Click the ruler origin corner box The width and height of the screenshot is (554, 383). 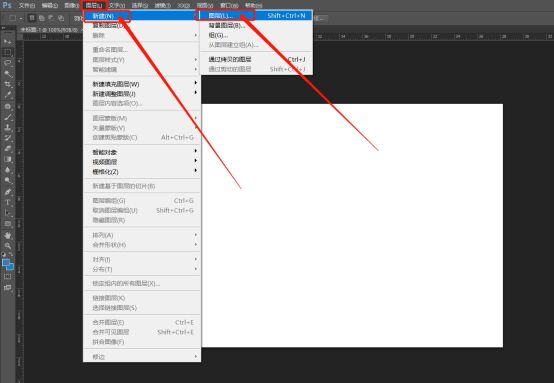(20, 37)
